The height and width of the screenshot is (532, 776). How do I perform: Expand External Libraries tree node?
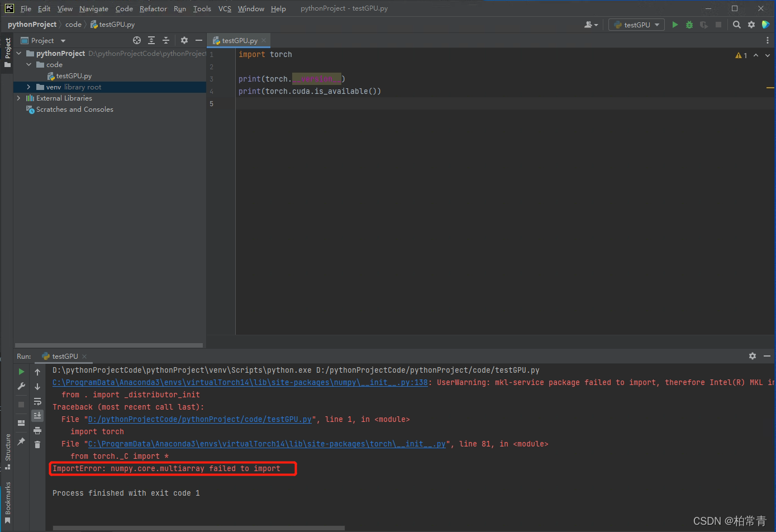tap(18, 98)
